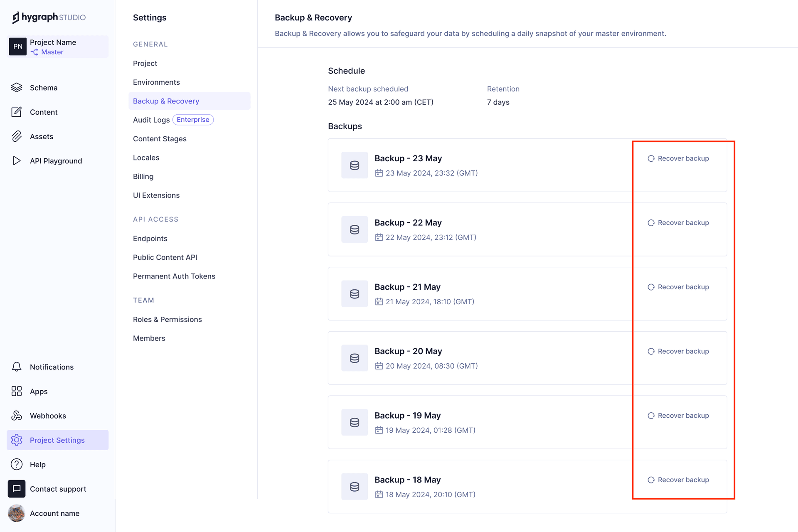Select Content Stages from settings menu
This screenshot has height=532, width=798.
[160, 138]
